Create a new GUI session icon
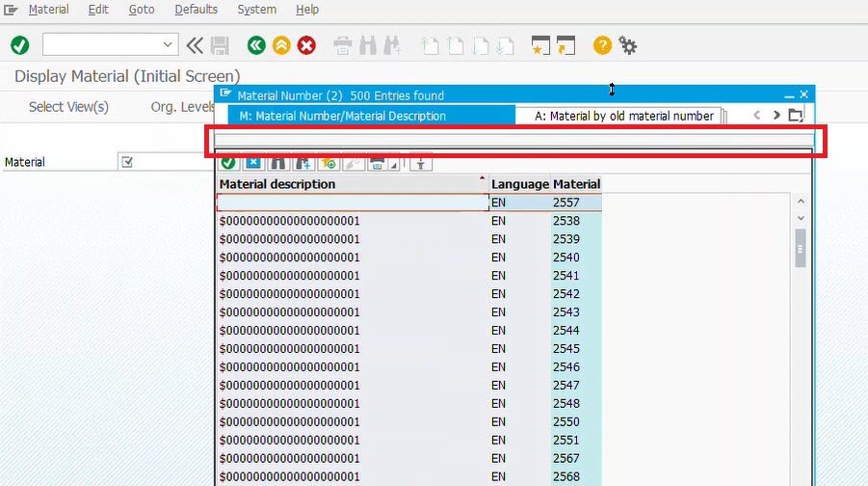Image resolution: width=868 pixels, height=486 pixels. pyautogui.click(x=540, y=45)
